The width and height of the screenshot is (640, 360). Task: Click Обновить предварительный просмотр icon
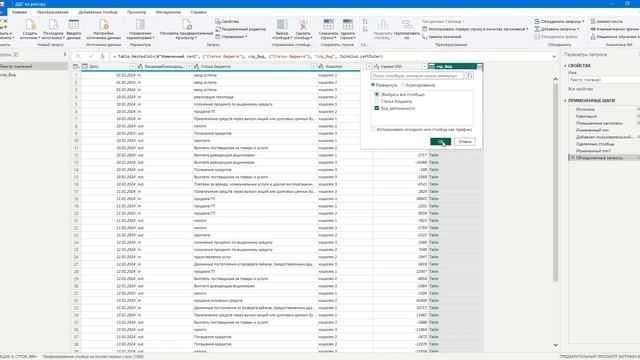pos(187,24)
